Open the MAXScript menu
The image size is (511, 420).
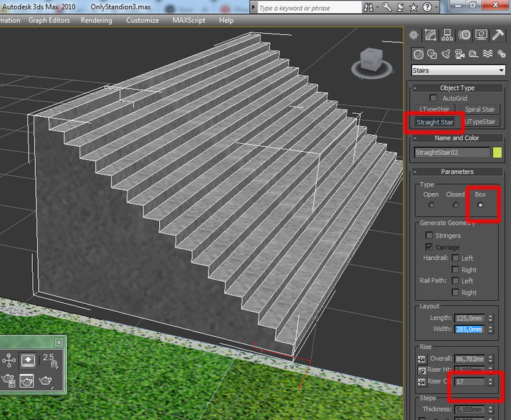(189, 20)
